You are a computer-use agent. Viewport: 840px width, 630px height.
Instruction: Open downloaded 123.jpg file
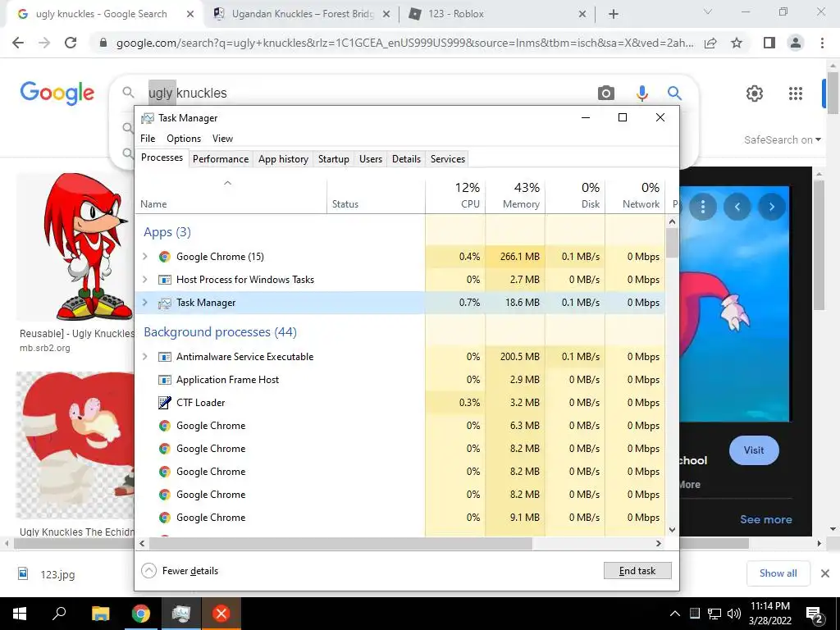(x=58, y=574)
